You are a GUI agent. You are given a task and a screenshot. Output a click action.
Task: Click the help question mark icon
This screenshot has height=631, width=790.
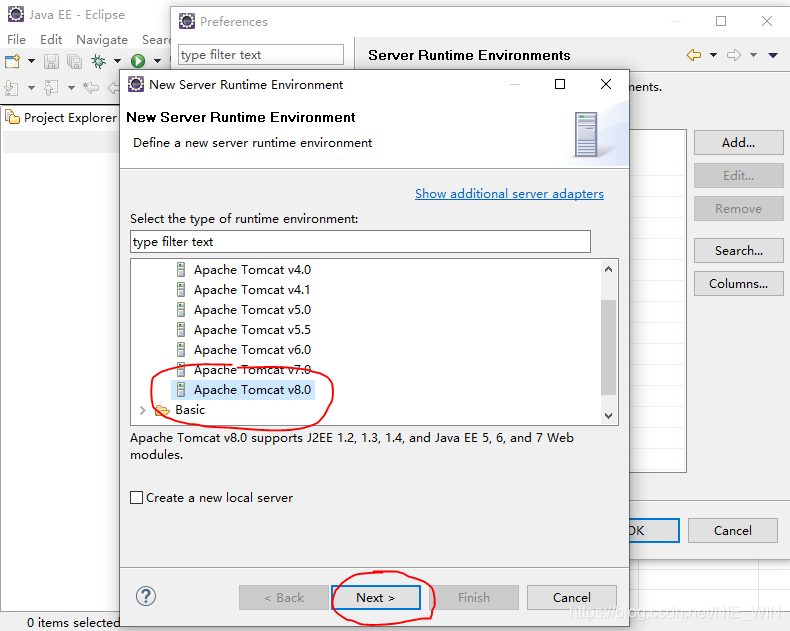coord(146,596)
